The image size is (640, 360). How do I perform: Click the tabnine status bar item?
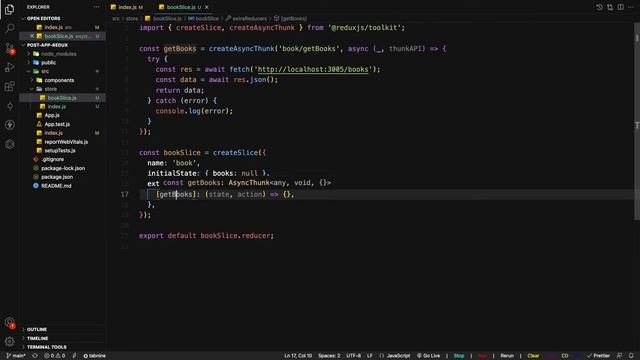(94, 356)
